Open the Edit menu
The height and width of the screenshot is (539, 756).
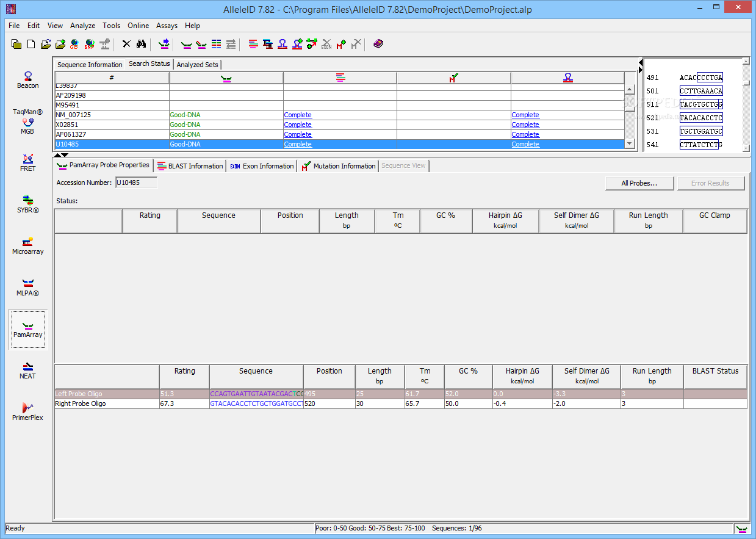(34, 26)
